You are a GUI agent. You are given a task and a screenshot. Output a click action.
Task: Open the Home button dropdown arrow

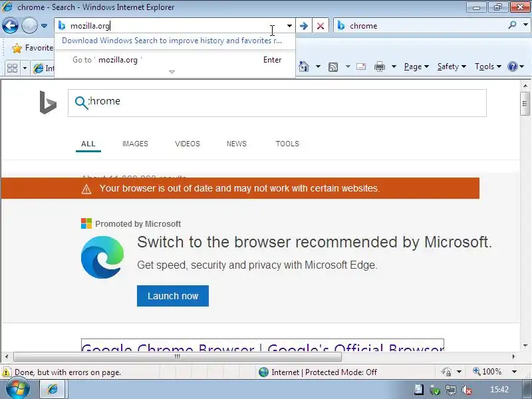point(318,66)
